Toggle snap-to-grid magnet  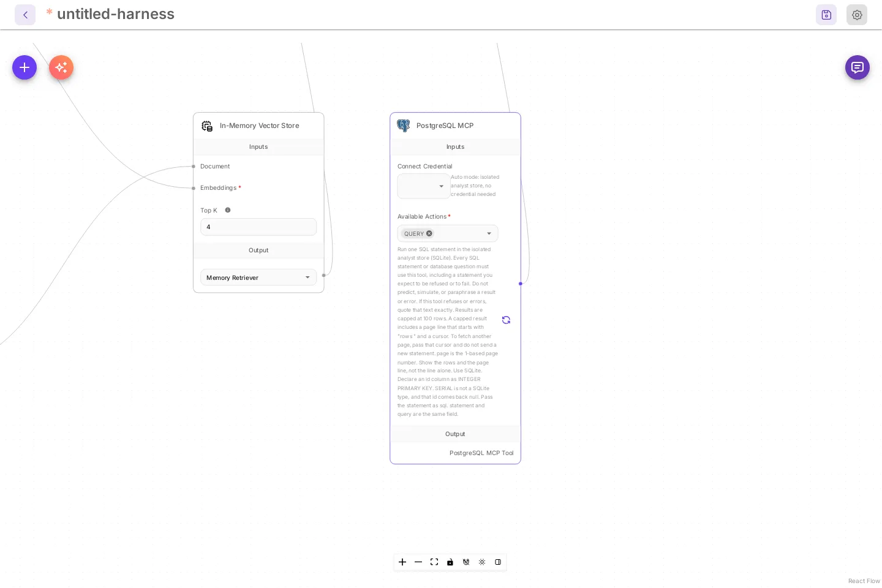466,562
